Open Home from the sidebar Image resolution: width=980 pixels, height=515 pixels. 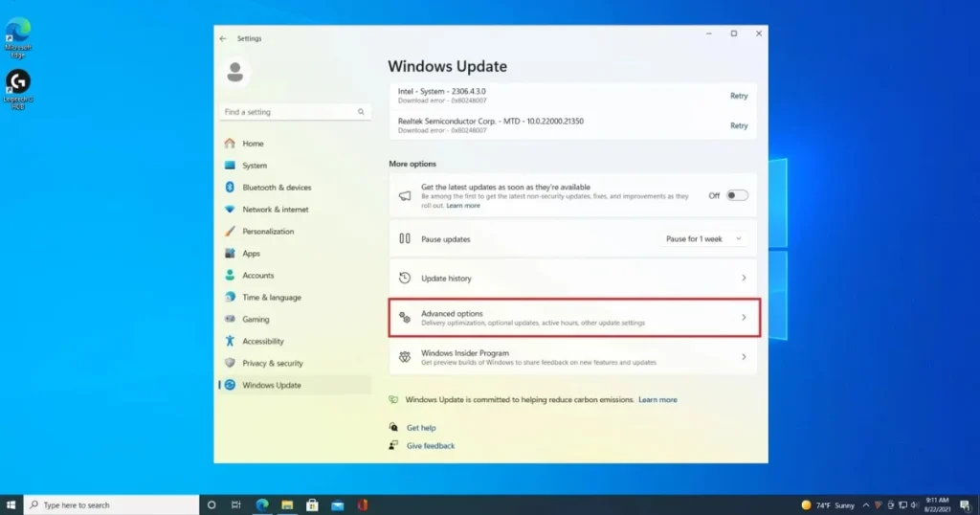pos(294,144)
